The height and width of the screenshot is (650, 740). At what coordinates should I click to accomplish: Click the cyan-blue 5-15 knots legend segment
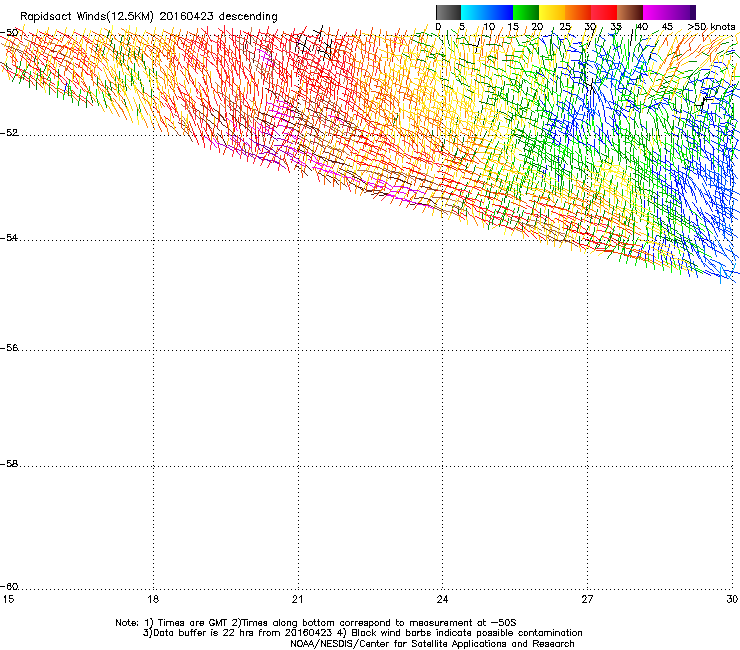[487, 12]
